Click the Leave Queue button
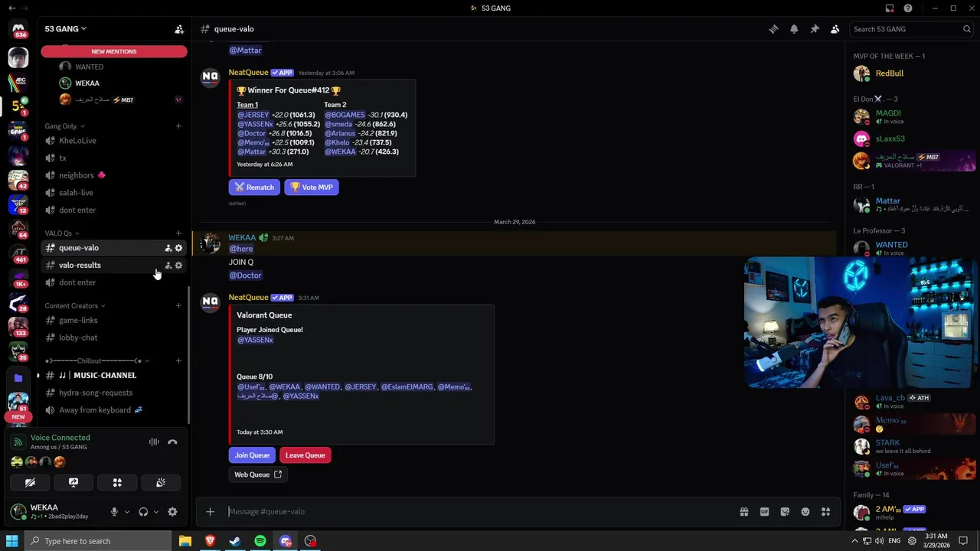The width and height of the screenshot is (980, 551). [x=305, y=455]
